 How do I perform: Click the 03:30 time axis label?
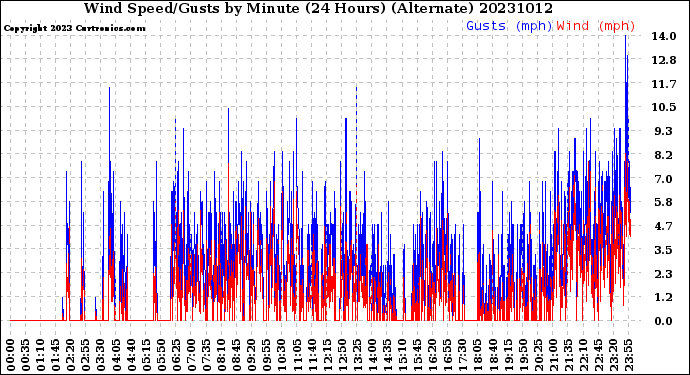(x=101, y=355)
